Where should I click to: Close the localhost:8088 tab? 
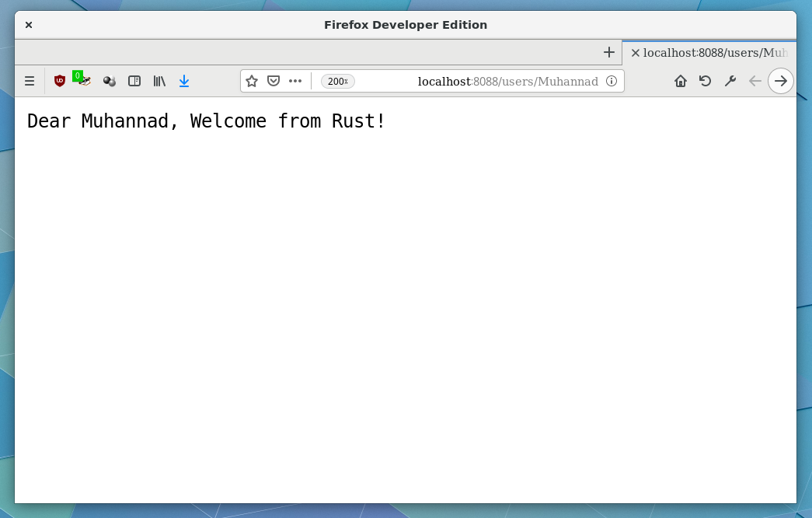(635, 53)
